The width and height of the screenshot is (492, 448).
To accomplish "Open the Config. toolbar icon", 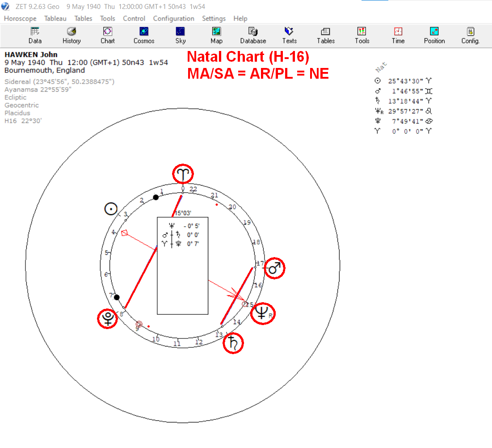I will point(471,35).
